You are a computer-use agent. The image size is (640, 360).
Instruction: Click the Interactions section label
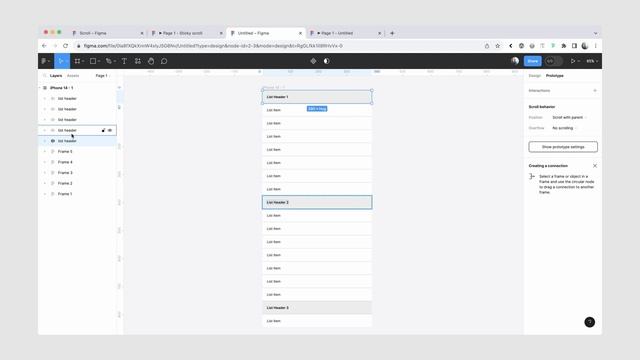click(x=539, y=91)
